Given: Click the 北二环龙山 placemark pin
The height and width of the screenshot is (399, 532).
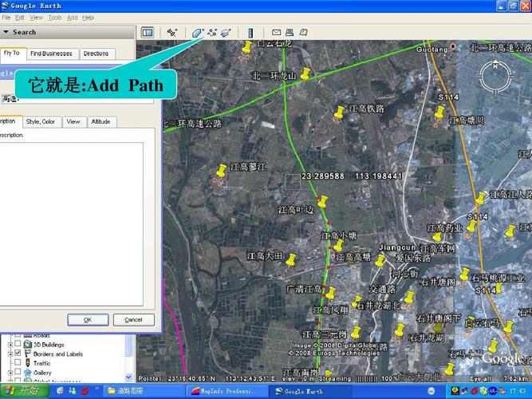Looking at the screenshot, I should [305, 73].
